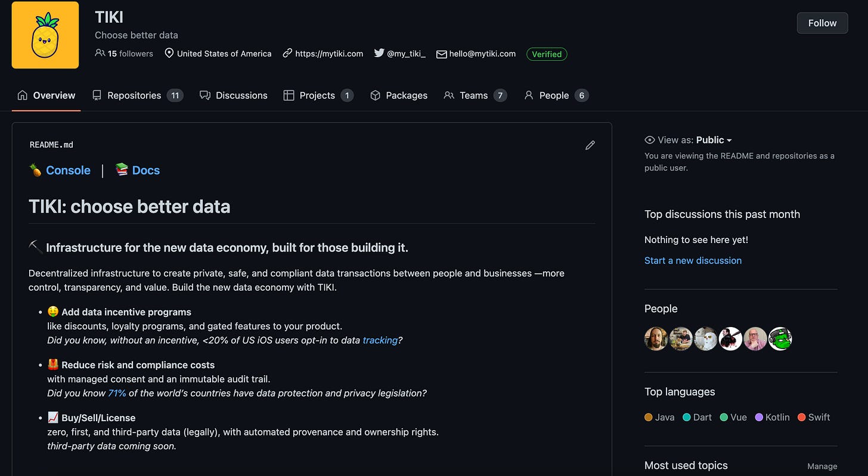Click the Twitter bird icon

click(379, 53)
